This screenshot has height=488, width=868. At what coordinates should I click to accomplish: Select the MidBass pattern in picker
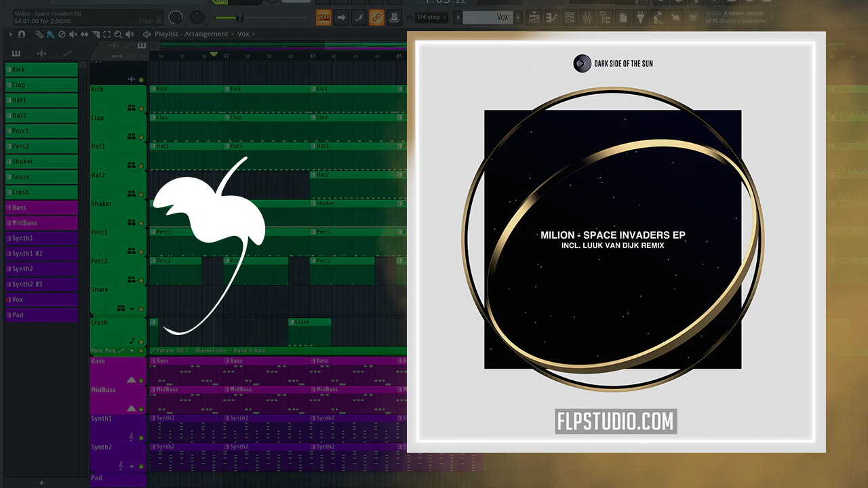point(41,223)
